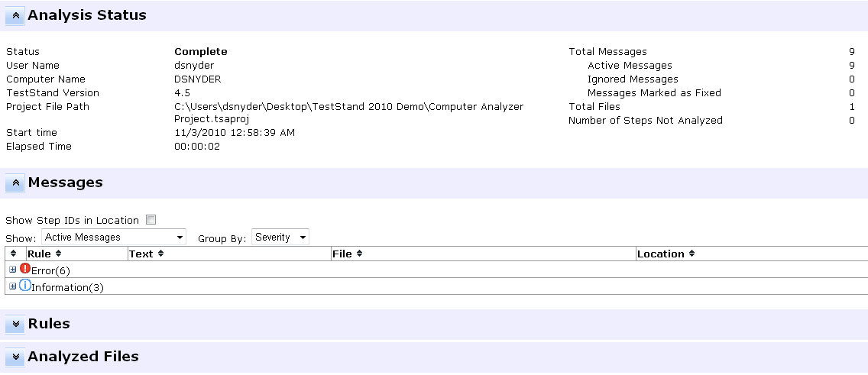Click the red Error severity icon

pyautogui.click(x=24, y=269)
